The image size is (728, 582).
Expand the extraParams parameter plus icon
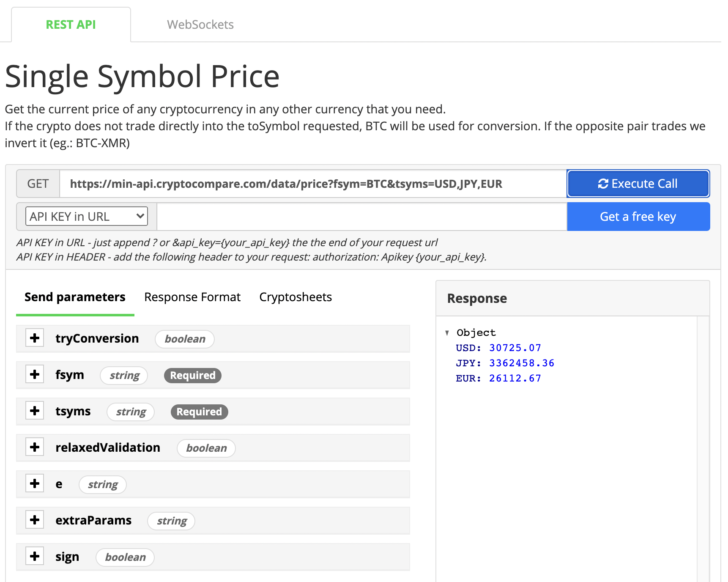click(x=35, y=520)
